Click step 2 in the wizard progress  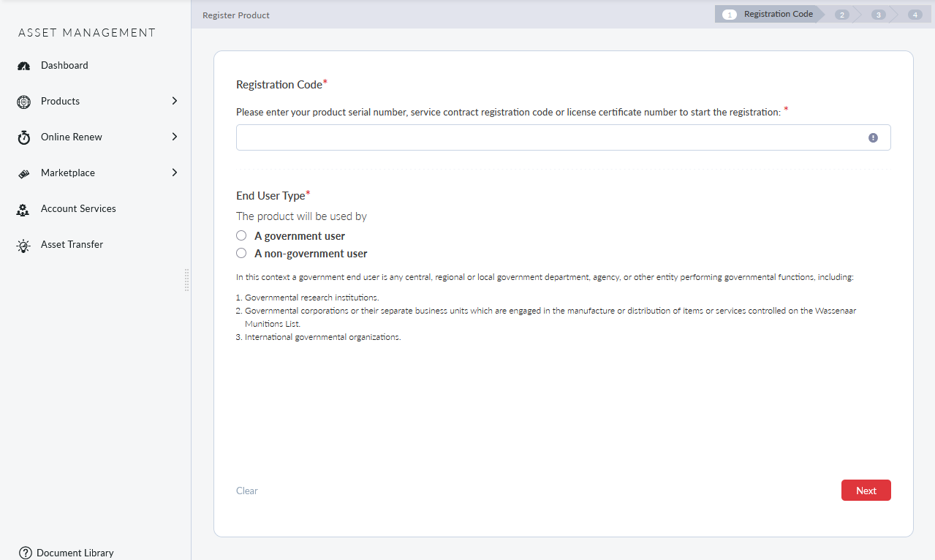[x=842, y=15]
